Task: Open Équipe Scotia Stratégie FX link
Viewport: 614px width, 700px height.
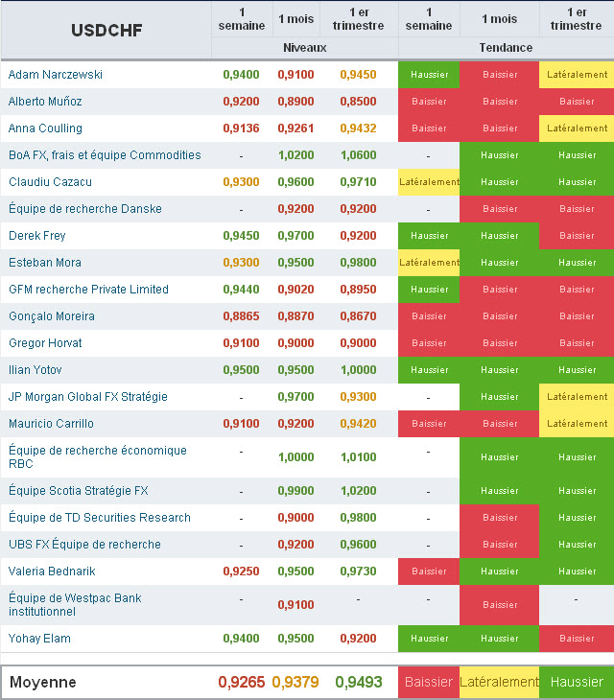Action: coord(78,491)
